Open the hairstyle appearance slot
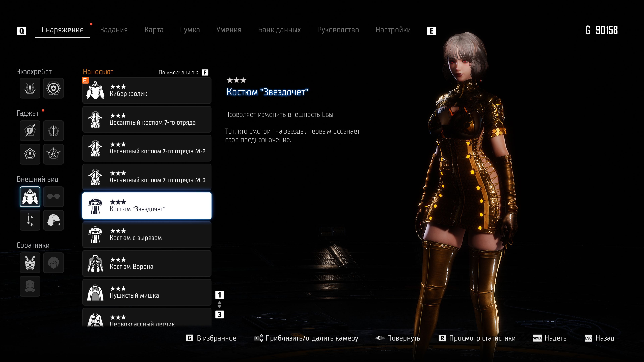The height and width of the screenshot is (362, 644). 53,220
